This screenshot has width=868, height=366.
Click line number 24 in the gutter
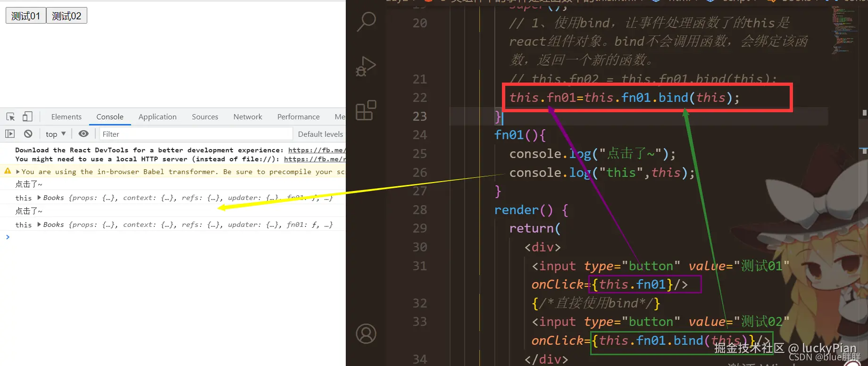(x=419, y=135)
